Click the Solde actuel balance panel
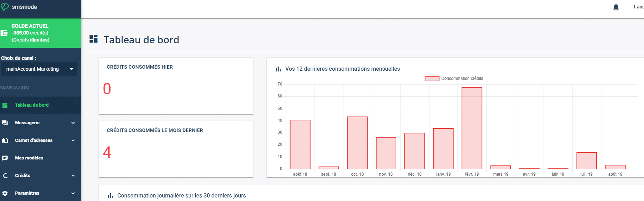The height and width of the screenshot is (201, 644). [x=40, y=33]
